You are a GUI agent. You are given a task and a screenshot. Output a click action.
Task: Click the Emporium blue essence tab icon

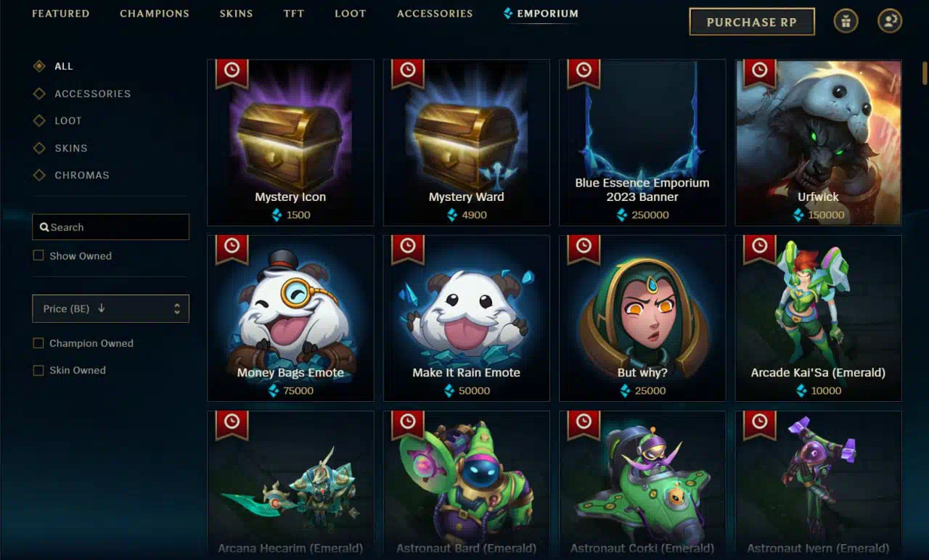pos(508,13)
